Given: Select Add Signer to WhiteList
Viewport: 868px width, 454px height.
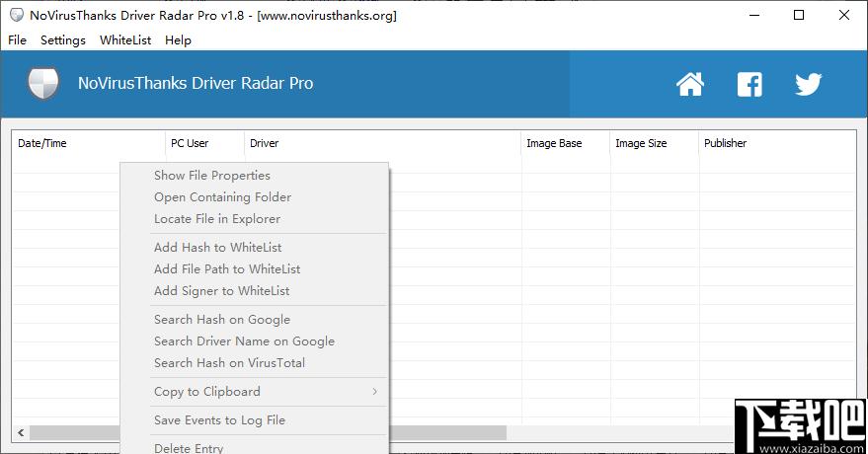Looking at the screenshot, I should click(255, 291).
